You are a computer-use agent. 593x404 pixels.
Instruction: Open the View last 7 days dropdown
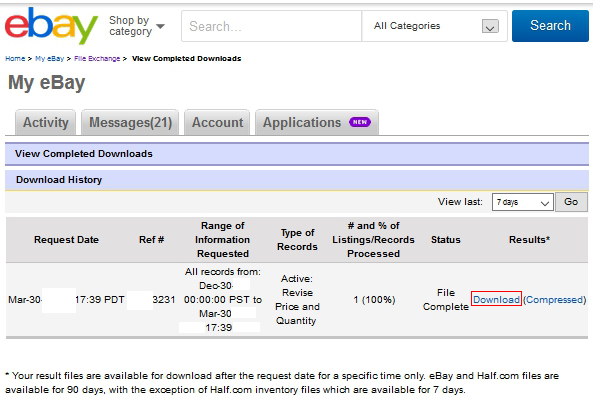[523, 202]
